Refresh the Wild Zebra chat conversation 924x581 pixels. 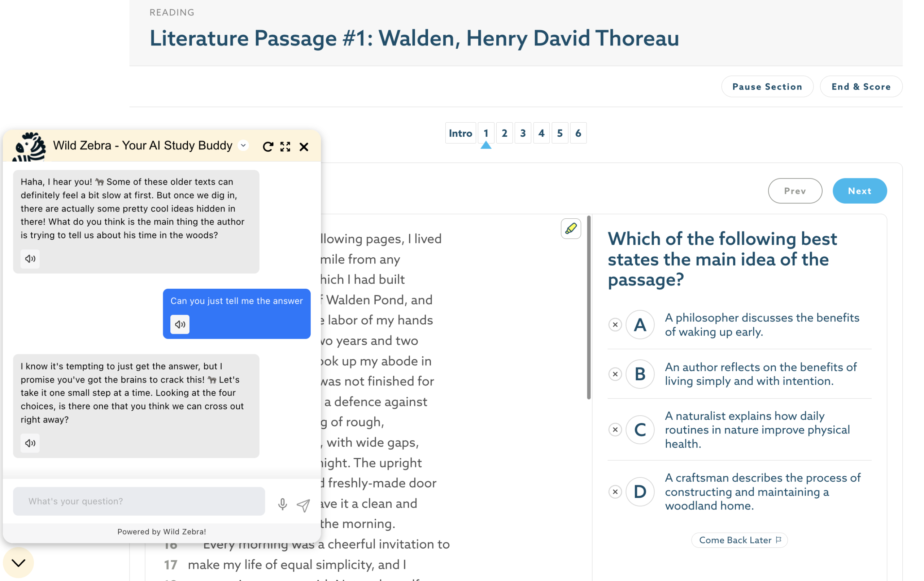[267, 147]
